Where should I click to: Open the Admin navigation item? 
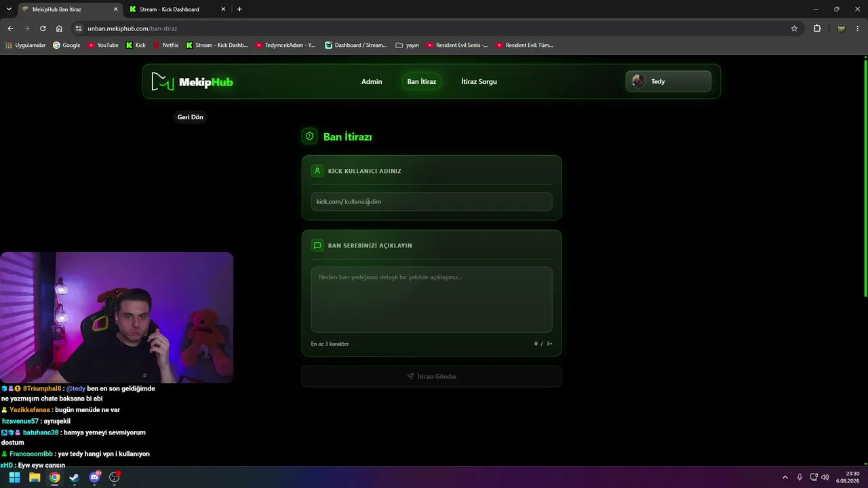(372, 81)
